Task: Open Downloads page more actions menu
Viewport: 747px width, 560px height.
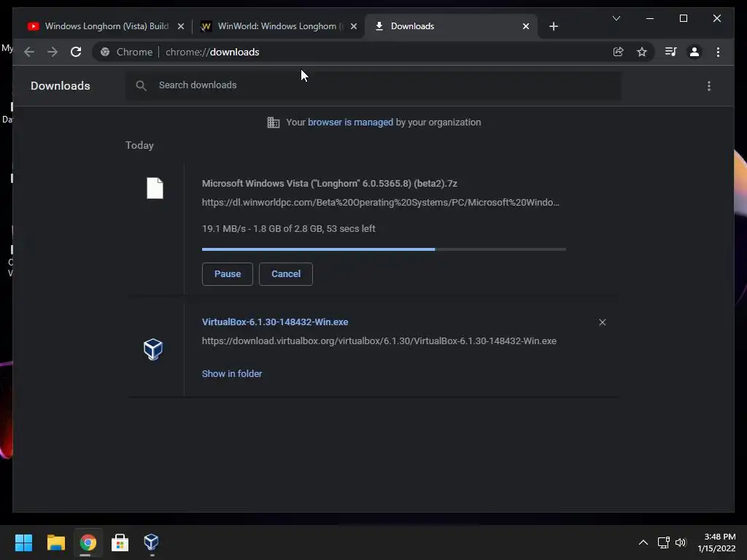Action: 709,86
